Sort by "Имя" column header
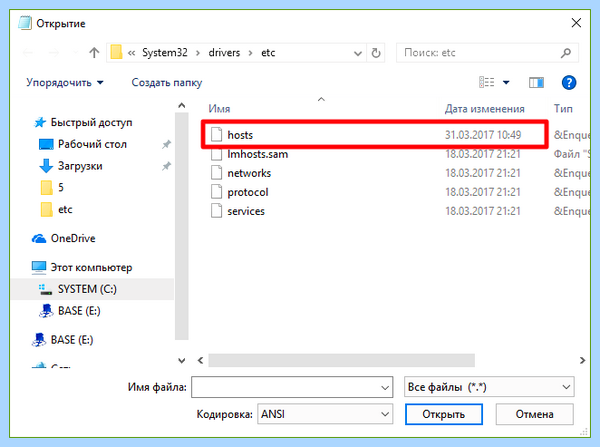Viewport: 600px width, 447px height. (x=219, y=109)
